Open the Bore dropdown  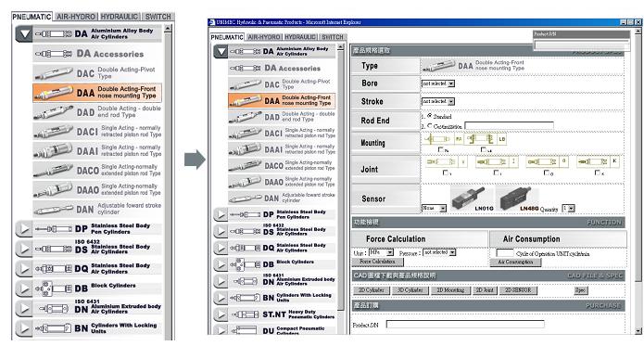437,83
